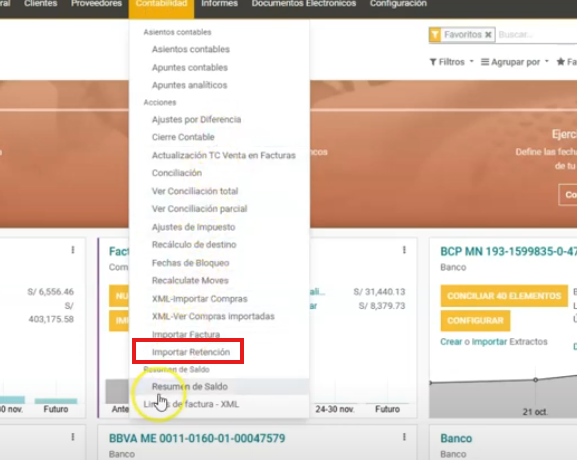The image size is (577, 460).
Task: Open the Proveedores menu
Action: coord(96,4)
